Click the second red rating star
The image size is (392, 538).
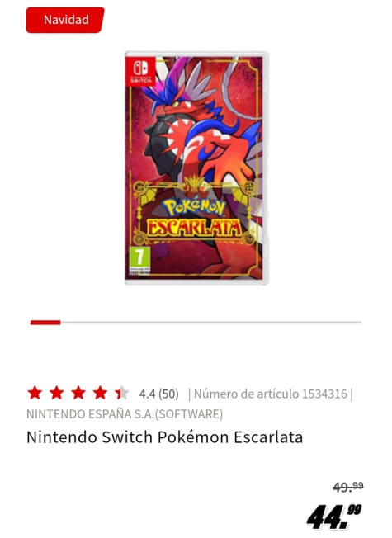pyautogui.click(x=56, y=393)
